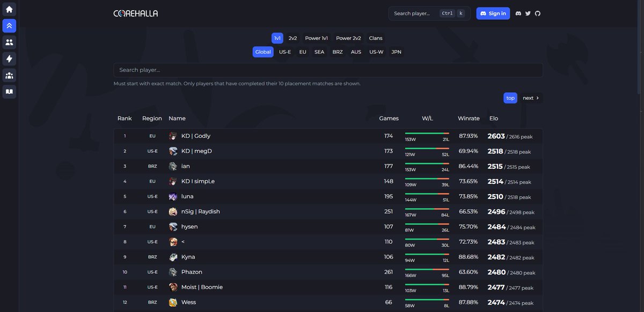Click ian's legend avatar

(173, 166)
